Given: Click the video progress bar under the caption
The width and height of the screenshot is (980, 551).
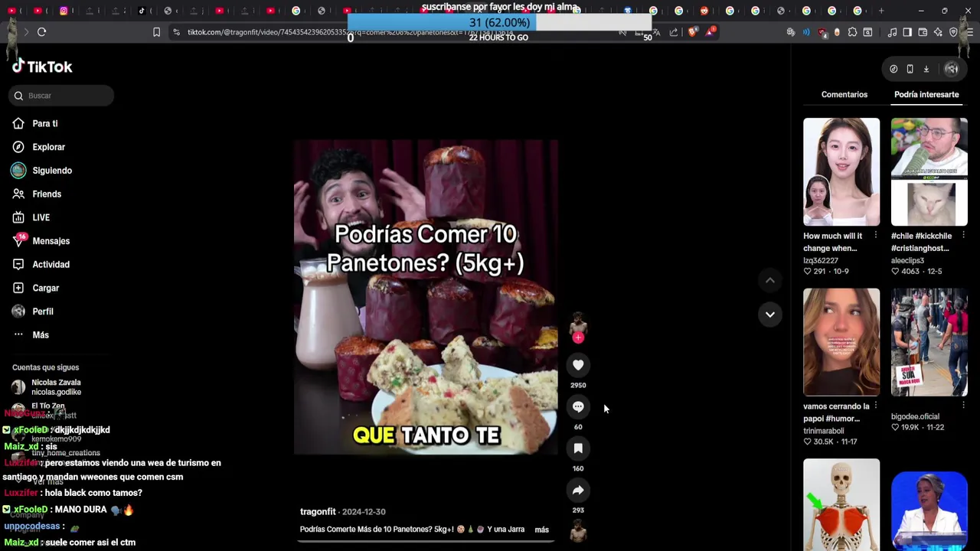Looking at the screenshot, I should click(x=426, y=540).
